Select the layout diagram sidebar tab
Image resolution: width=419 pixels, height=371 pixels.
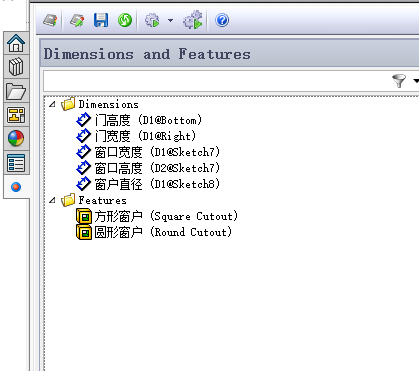[x=16, y=115]
